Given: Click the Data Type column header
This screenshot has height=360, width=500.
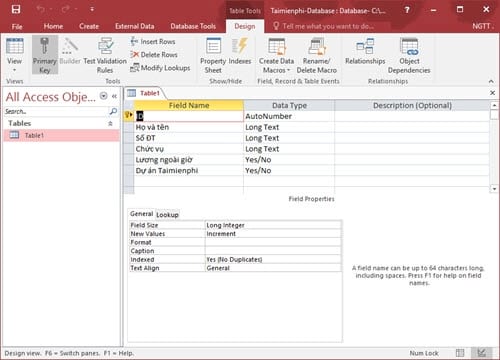Looking at the screenshot, I should tap(289, 105).
